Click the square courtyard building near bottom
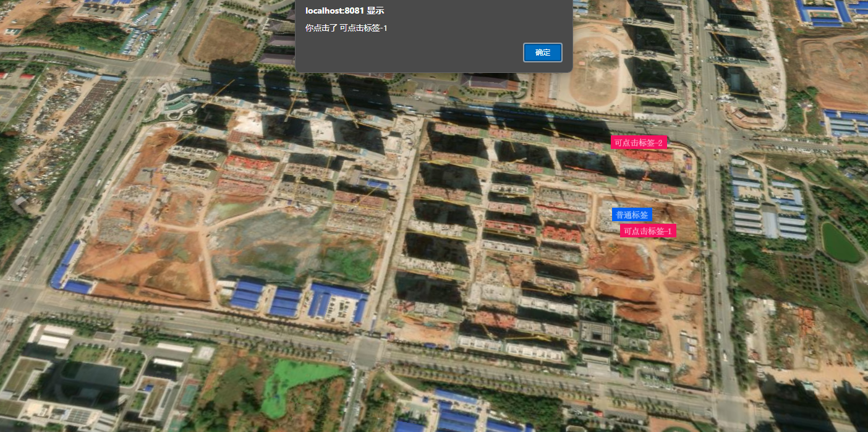Image resolution: width=868 pixels, height=432 pixels. point(597,334)
